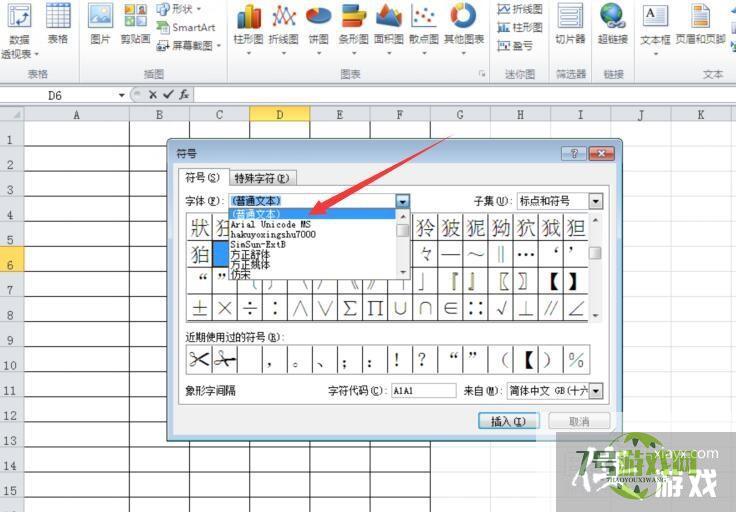The image size is (736, 512).
Task: Insert a Text Box
Action: 655,29
